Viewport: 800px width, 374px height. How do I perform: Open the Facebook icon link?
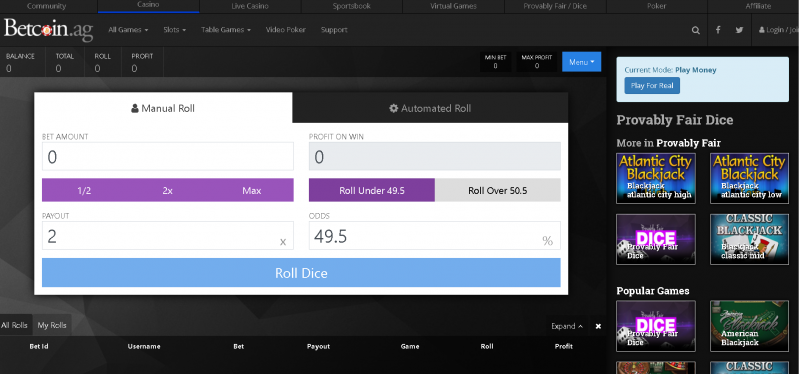pos(718,30)
